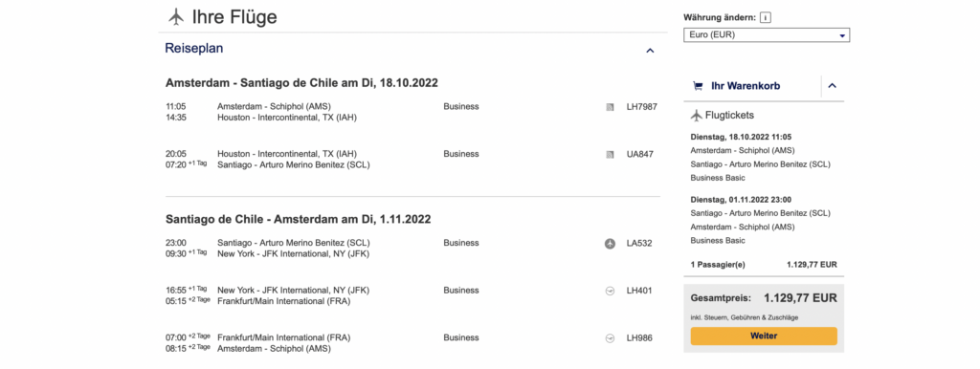Open the Euro (EUR) currency dropdown
Screen dimensions: 980x369
coord(767,35)
